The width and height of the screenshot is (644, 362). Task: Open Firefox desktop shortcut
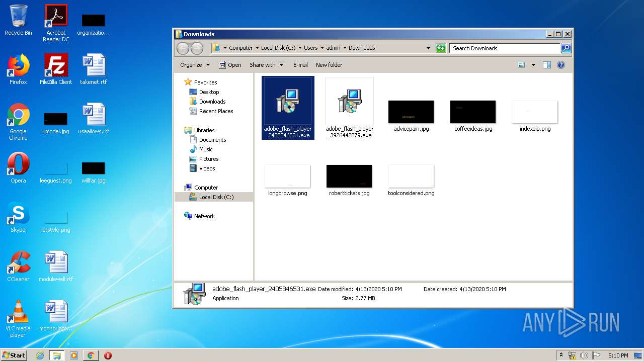click(18, 69)
